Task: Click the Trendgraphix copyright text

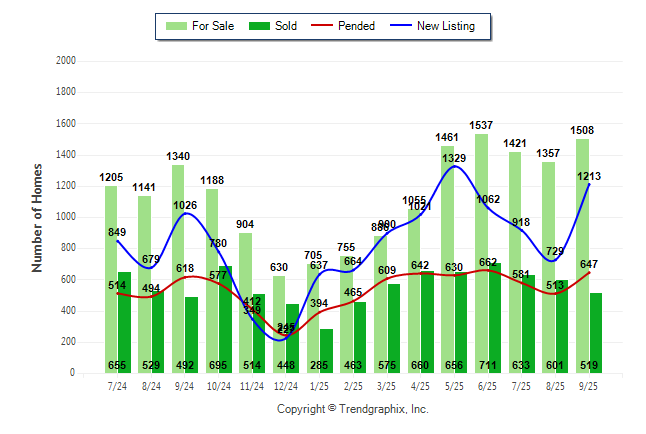Action: 352,409
